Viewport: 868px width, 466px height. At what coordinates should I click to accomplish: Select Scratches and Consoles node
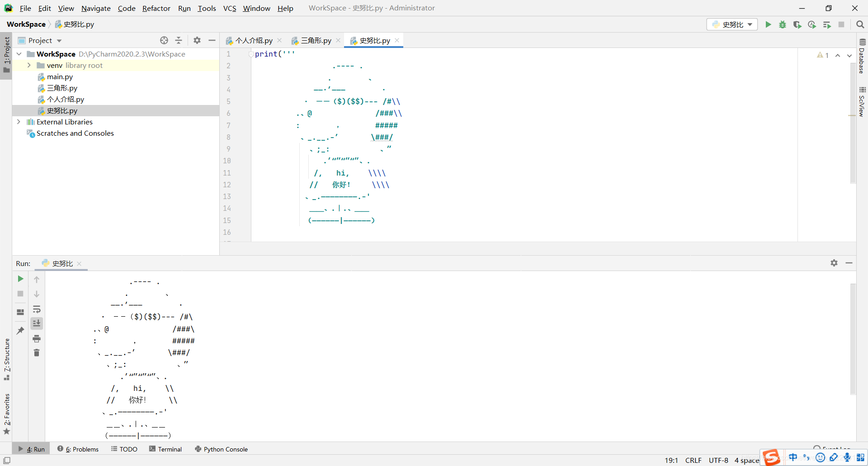coord(75,133)
